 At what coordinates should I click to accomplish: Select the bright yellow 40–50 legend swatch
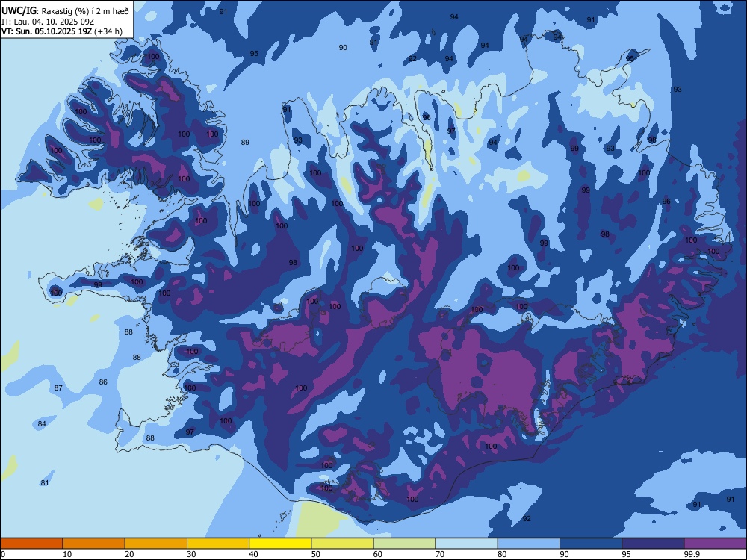click(280, 544)
